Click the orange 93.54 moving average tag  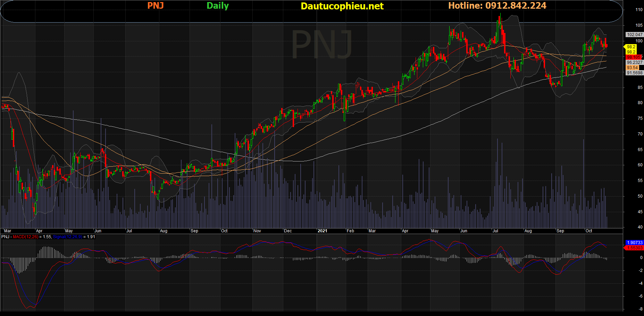[x=633, y=68]
